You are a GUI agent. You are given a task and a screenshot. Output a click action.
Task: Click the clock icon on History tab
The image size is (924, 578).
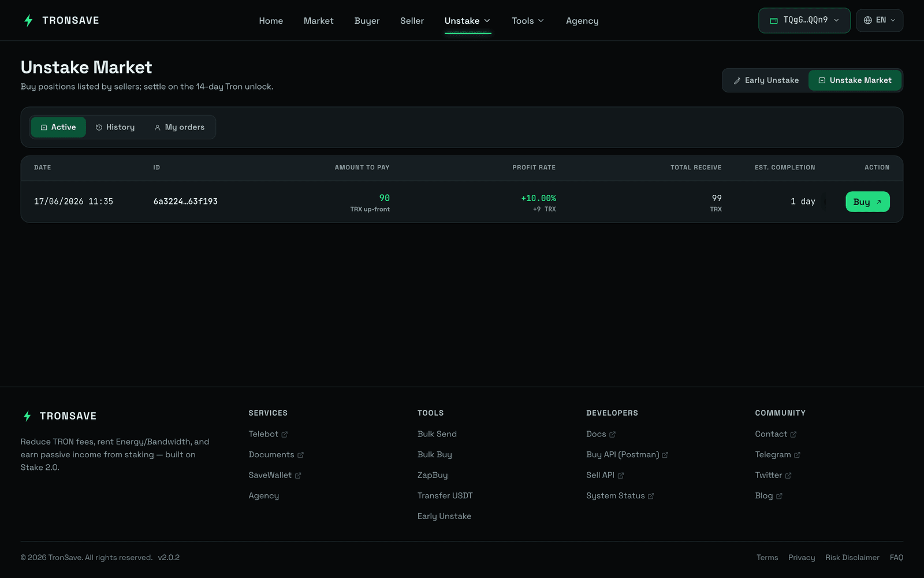coord(99,127)
